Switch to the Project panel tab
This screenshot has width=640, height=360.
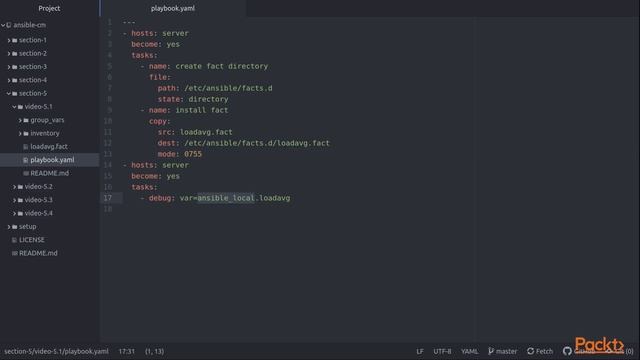coord(49,8)
